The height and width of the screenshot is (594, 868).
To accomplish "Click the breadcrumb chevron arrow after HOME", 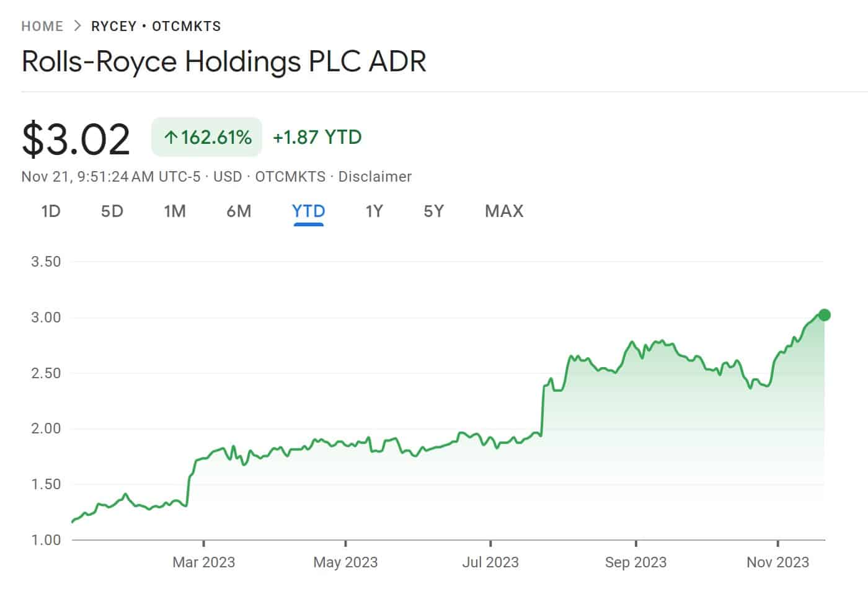I will tap(77, 26).
